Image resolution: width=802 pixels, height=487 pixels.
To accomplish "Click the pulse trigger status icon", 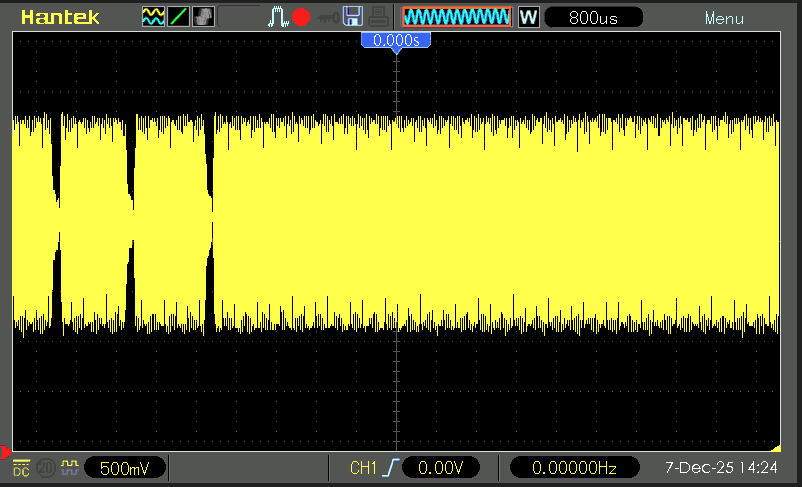I will click(279, 17).
